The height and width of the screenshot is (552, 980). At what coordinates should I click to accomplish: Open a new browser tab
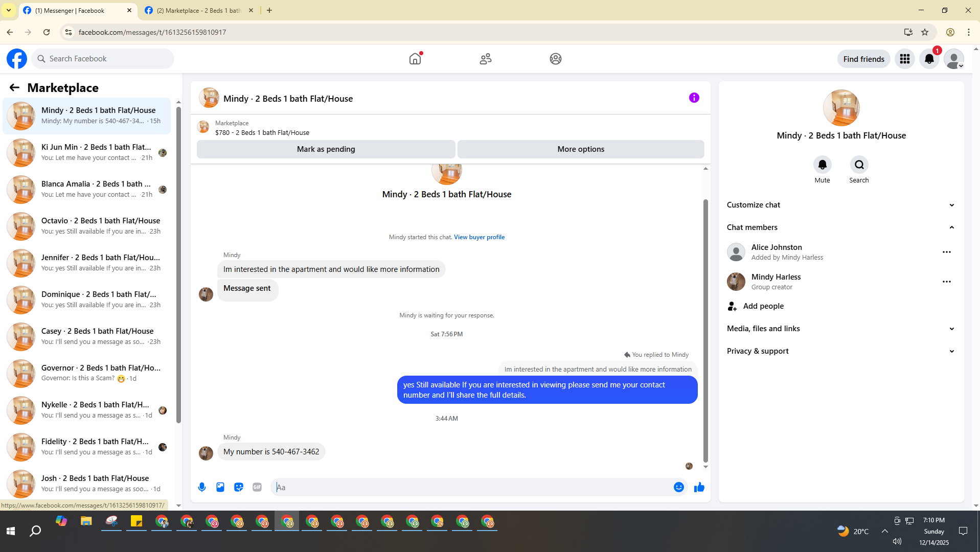coord(269,10)
